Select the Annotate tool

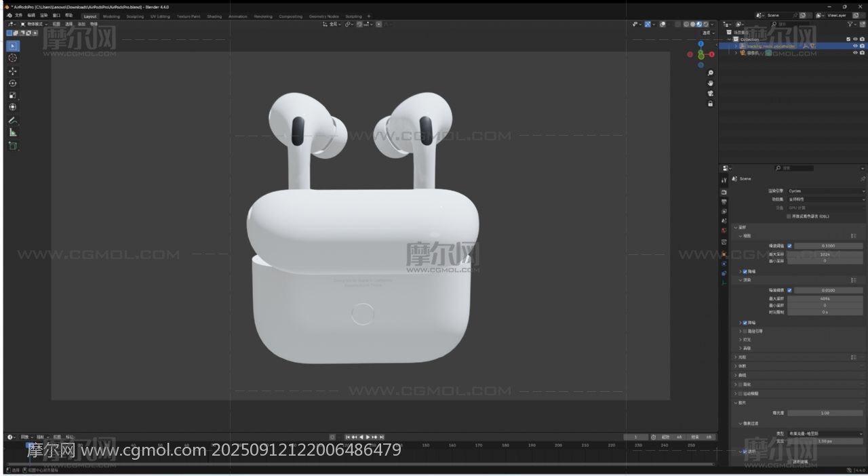pyautogui.click(x=13, y=121)
